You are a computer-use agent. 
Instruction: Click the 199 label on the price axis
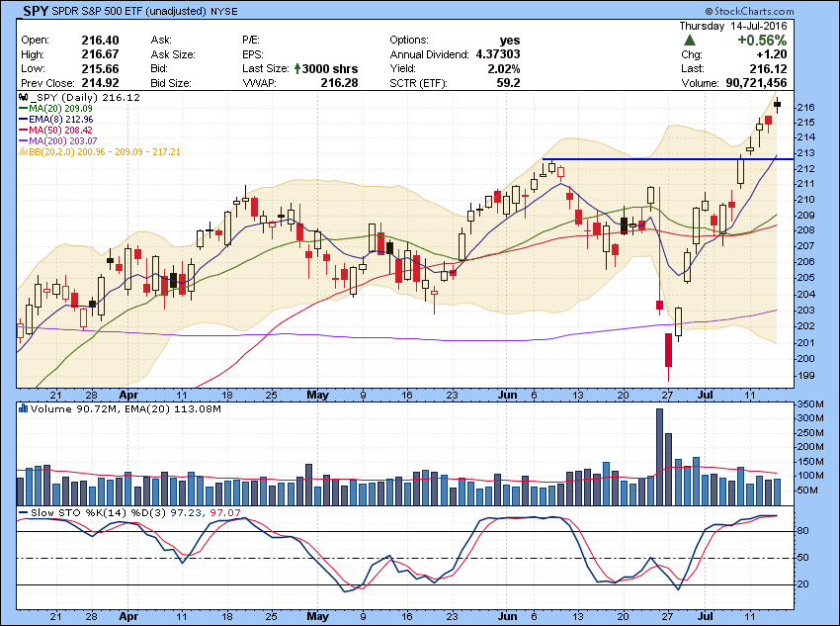pos(806,376)
